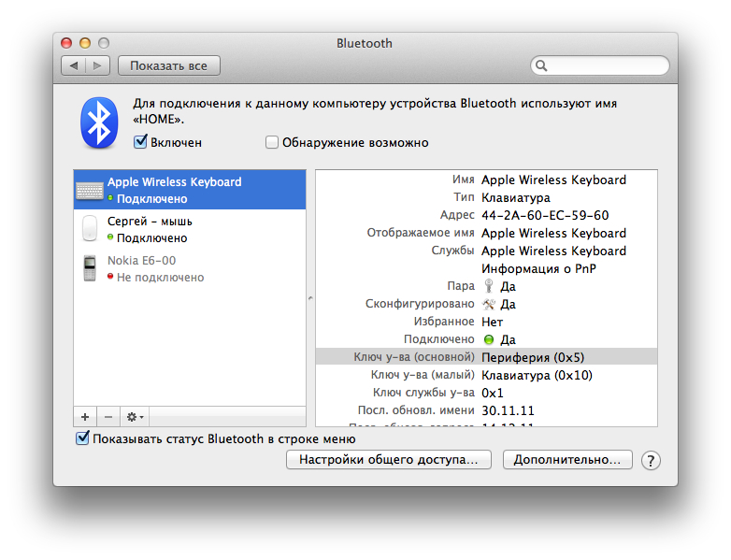Click the Тип value Клавиатура
Viewport: 731px width, 560px height.
tap(516, 197)
